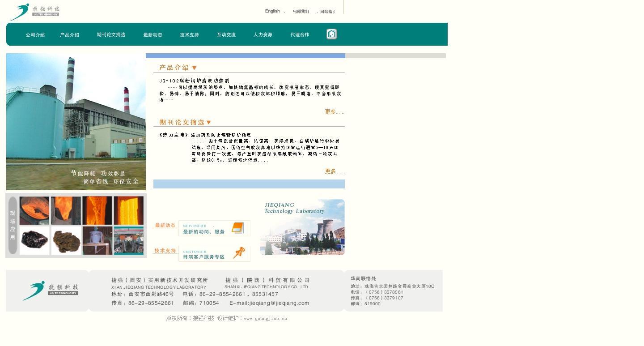Click 更多 under the 产品介绍 section

[334, 112]
